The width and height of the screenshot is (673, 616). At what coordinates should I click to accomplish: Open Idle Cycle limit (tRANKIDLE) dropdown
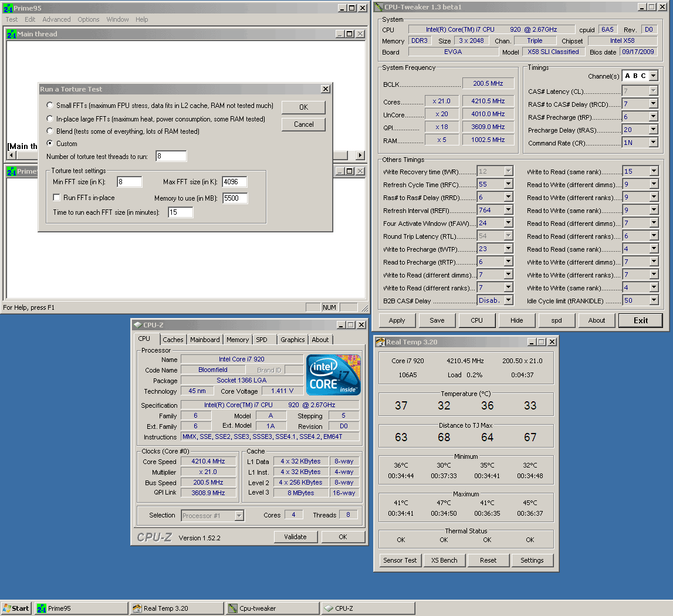pos(654,300)
